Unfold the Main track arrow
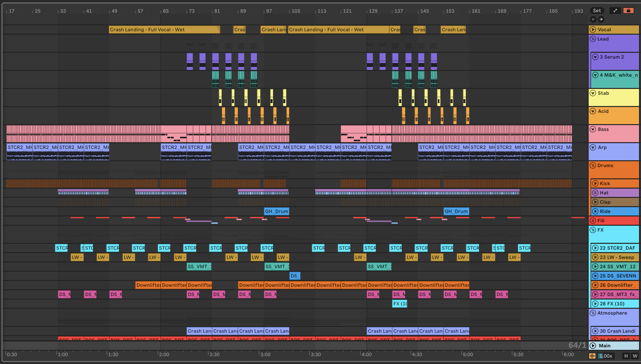Screen dimensions: 641x364 click(593, 345)
